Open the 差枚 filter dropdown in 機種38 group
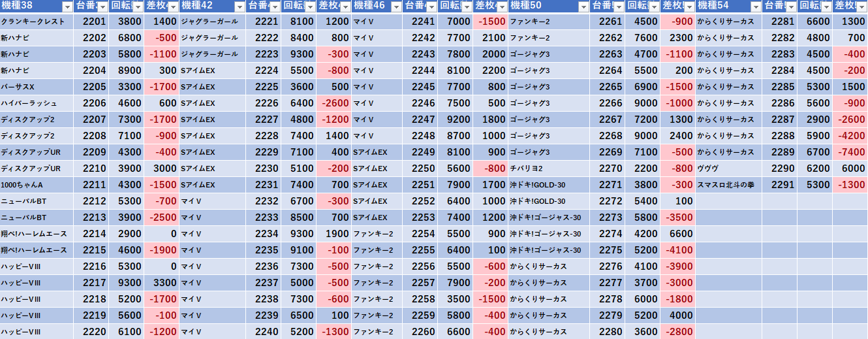This screenshot has height=339, width=868. 173,7
